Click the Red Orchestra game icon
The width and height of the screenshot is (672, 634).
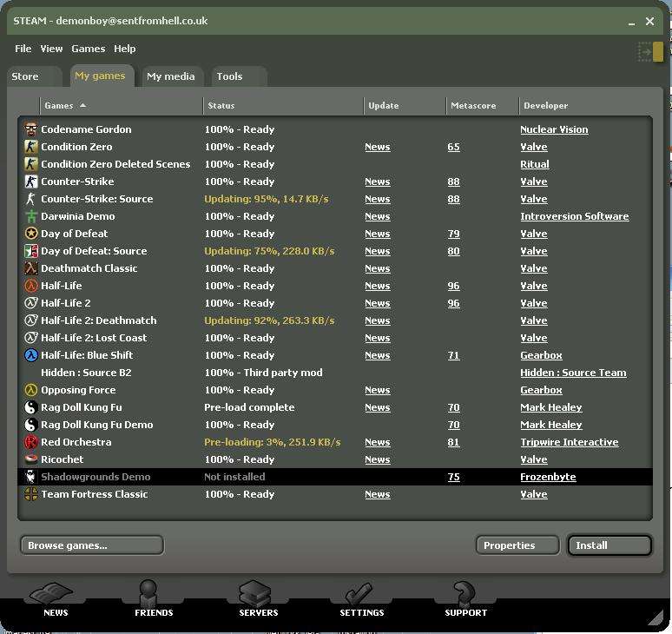pyautogui.click(x=31, y=442)
